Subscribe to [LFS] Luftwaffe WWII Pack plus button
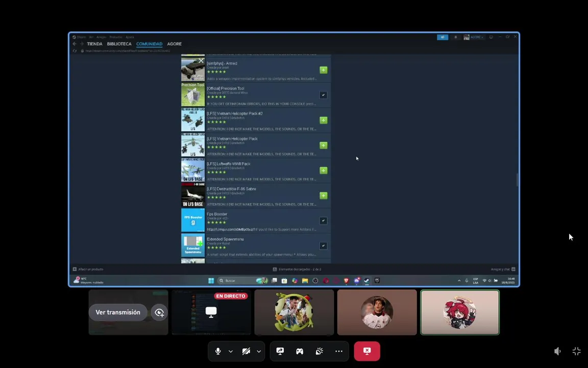Viewport: 588px width, 368px height. tap(323, 171)
